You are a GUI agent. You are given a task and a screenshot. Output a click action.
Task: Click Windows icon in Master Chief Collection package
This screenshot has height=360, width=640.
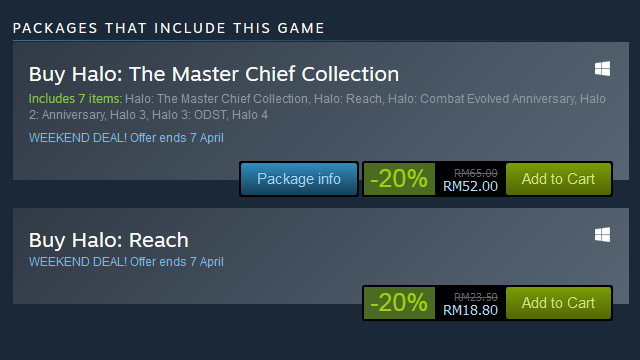pyautogui.click(x=602, y=69)
